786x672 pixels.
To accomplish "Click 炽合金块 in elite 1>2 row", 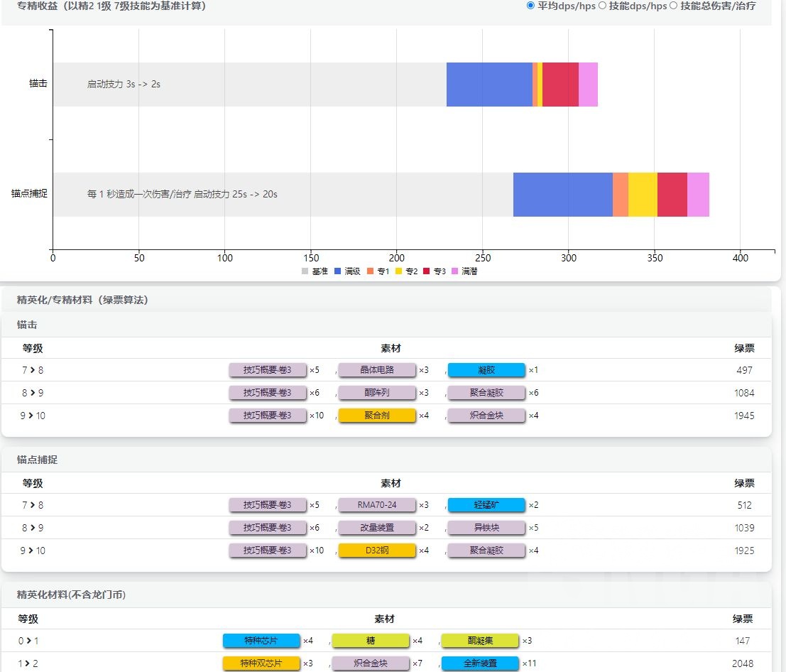I will 371,663.
